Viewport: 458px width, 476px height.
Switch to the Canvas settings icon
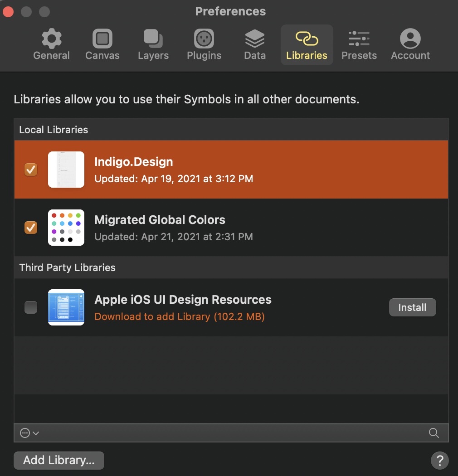(102, 44)
